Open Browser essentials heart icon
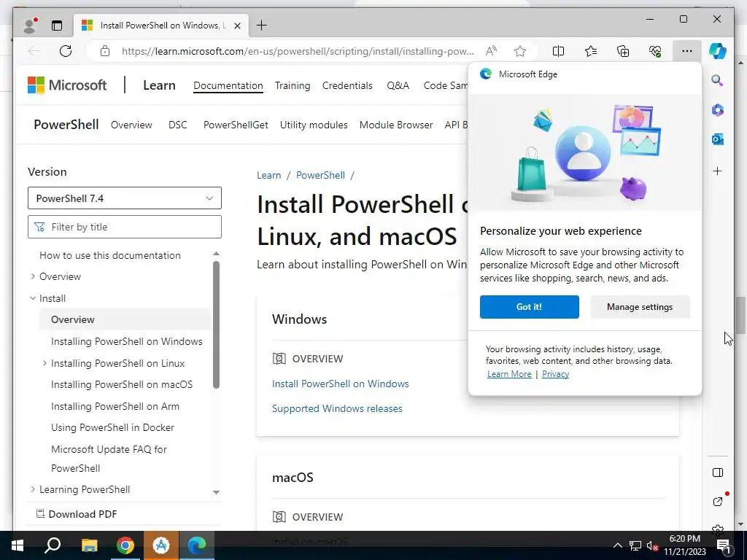This screenshot has width=747, height=560. point(655,51)
